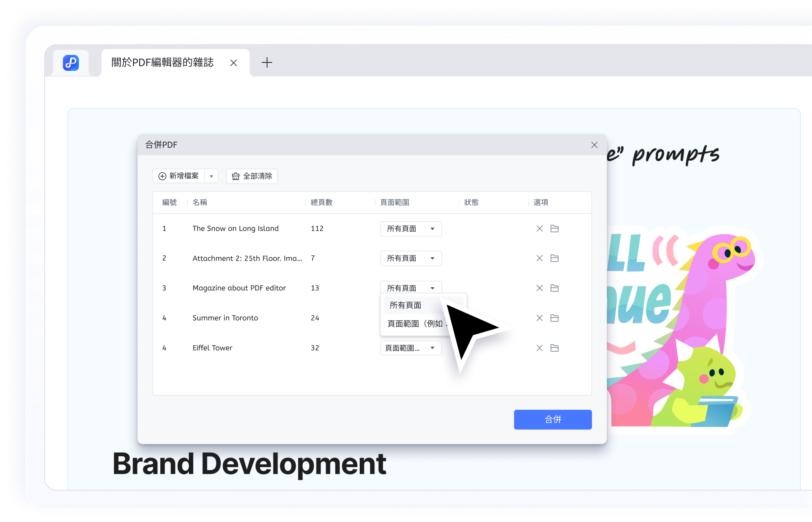Open page range dropdown for Snow on Long Island

pyautogui.click(x=411, y=228)
